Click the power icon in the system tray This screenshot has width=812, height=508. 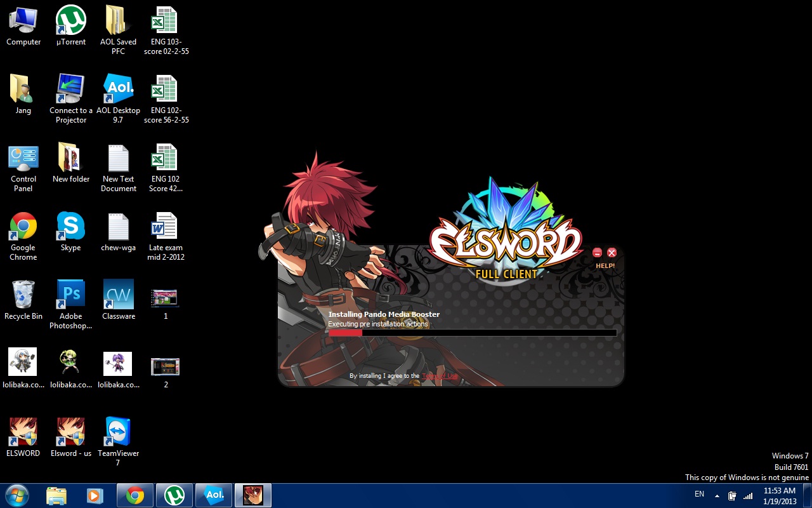(732, 496)
